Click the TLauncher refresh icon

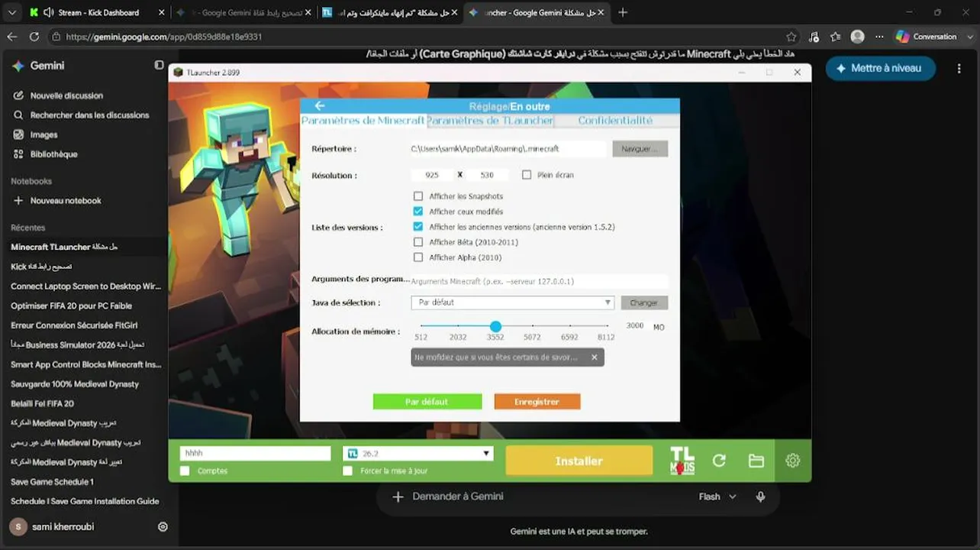point(719,461)
